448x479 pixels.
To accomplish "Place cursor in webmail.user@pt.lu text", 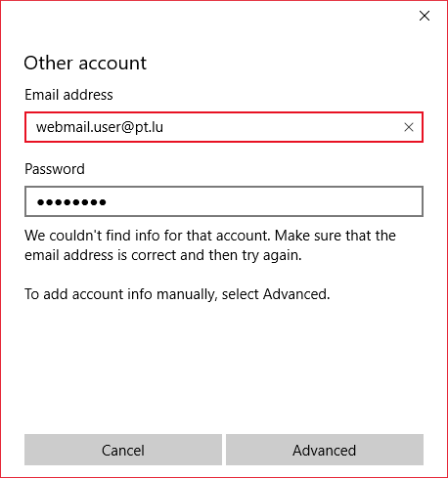I will pos(100,127).
